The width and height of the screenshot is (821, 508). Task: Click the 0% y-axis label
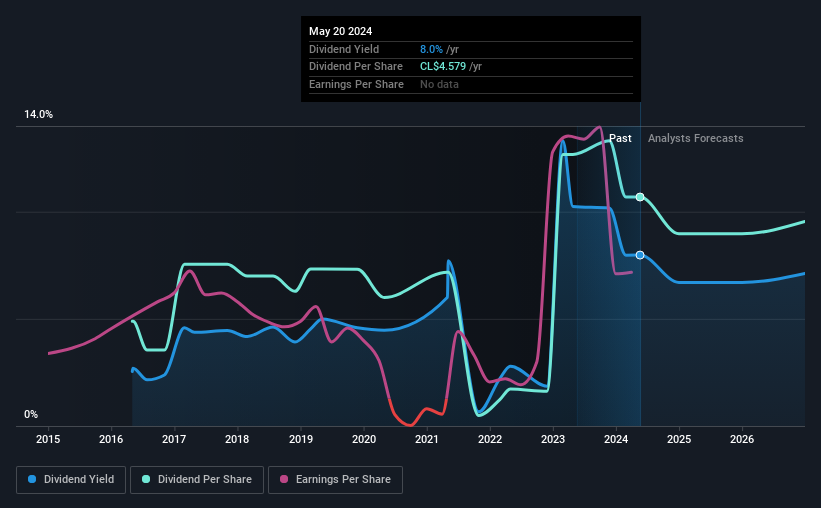coord(31,414)
